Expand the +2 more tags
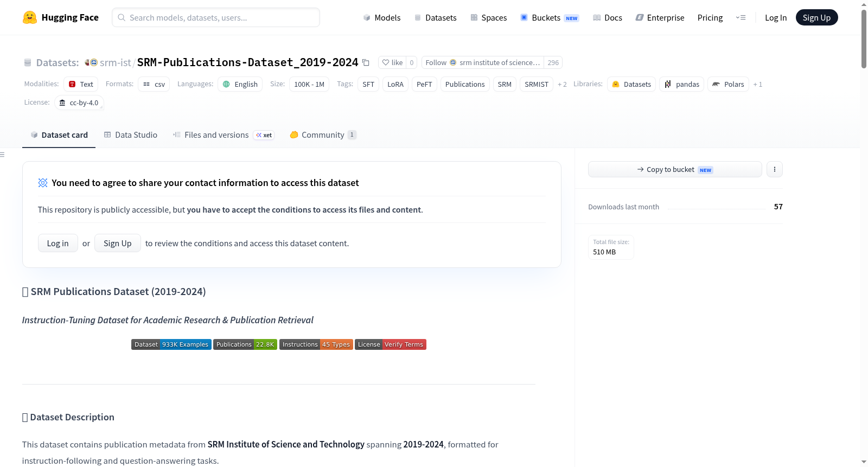The height and width of the screenshot is (467, 868). [562, 84]
